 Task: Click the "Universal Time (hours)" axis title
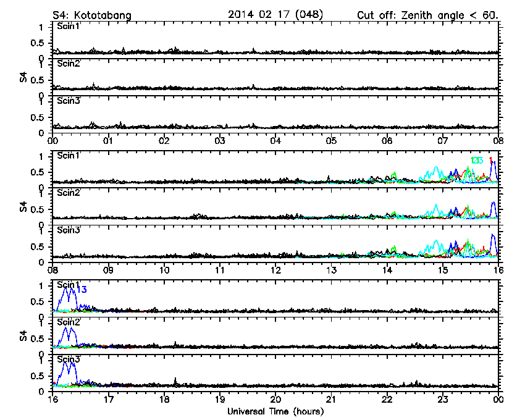click(275, 411)
